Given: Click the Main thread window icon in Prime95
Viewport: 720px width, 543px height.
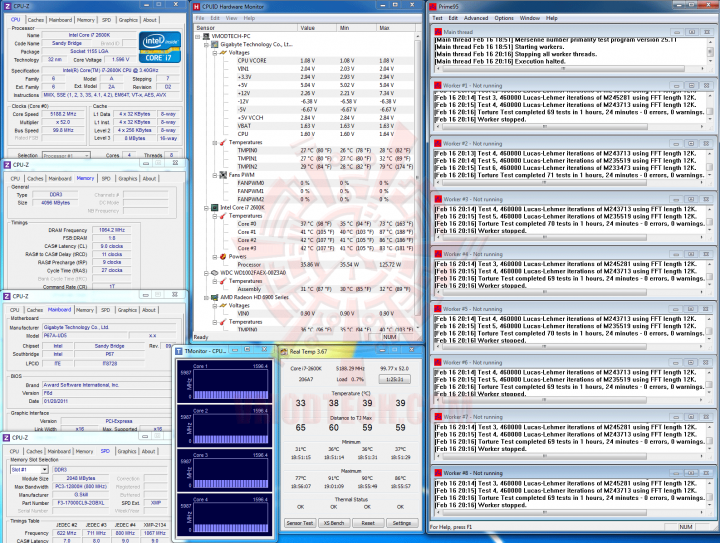Looking at the screenshot, I should [x=438, y=32].
